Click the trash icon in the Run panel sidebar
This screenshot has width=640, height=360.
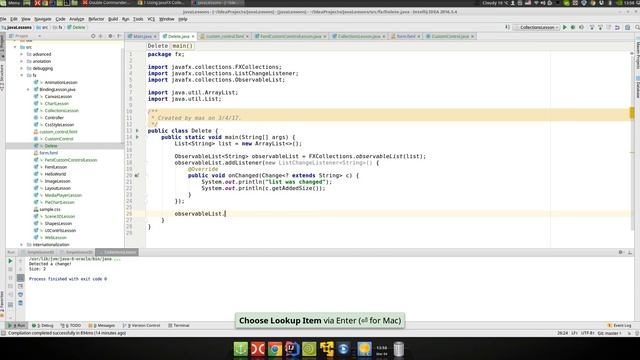tap(20, 303)
